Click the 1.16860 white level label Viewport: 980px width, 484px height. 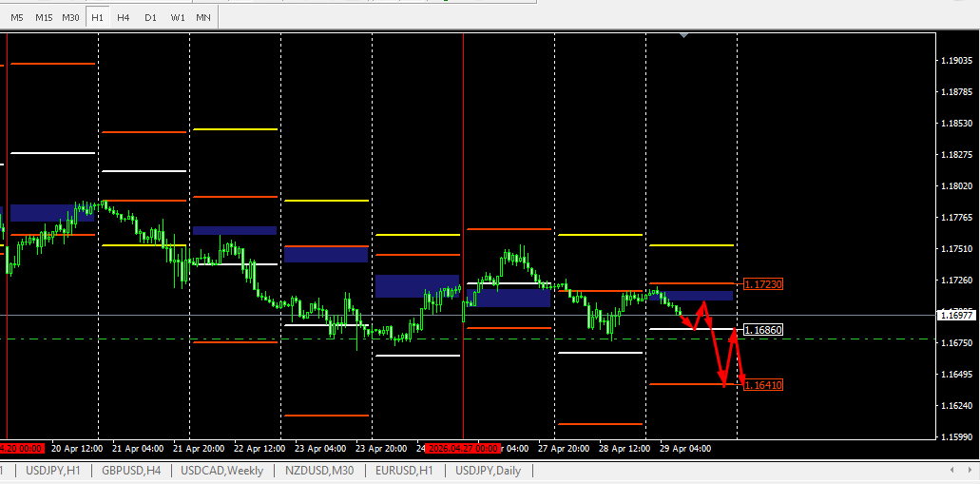pyautogui.click(x=763, y=330)
